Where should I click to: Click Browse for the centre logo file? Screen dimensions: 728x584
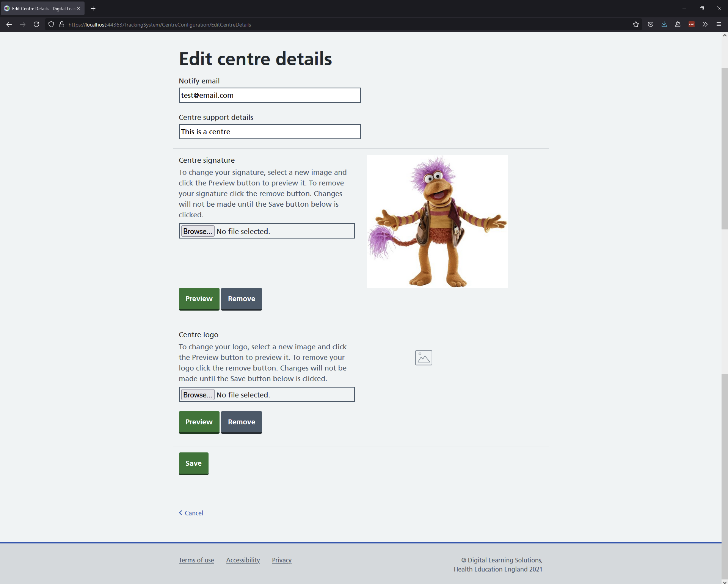pyautogui.click(x=198, y=395)
